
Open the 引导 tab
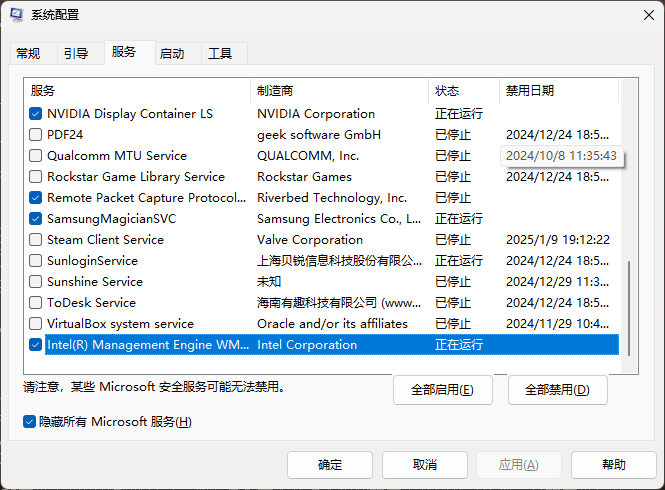click(76, 54)
